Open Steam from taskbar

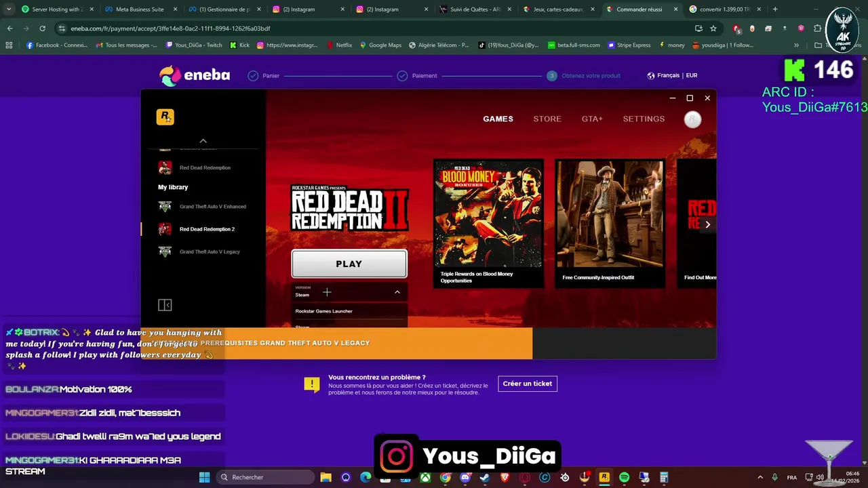tap(485, 477)
